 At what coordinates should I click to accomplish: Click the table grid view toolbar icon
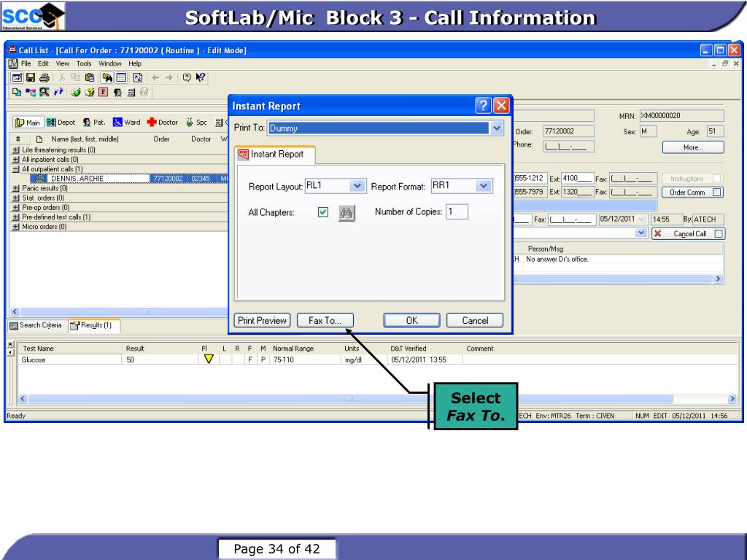point(122,77)
